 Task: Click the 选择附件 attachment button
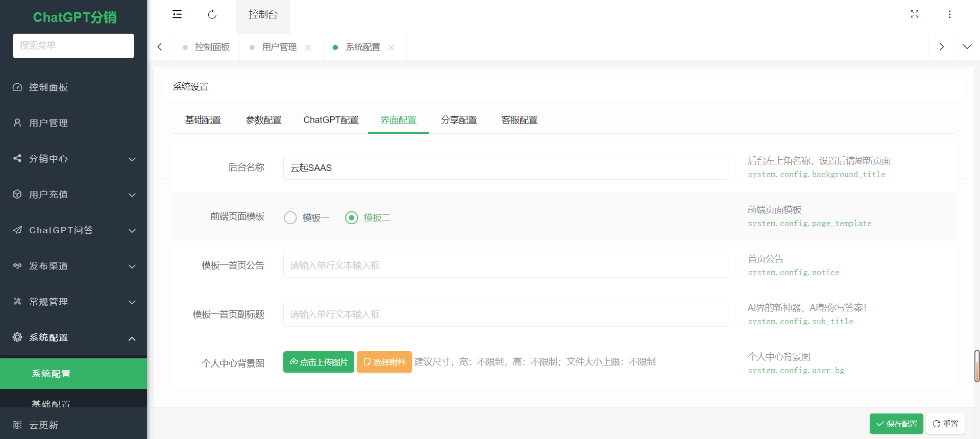[384, 362]
